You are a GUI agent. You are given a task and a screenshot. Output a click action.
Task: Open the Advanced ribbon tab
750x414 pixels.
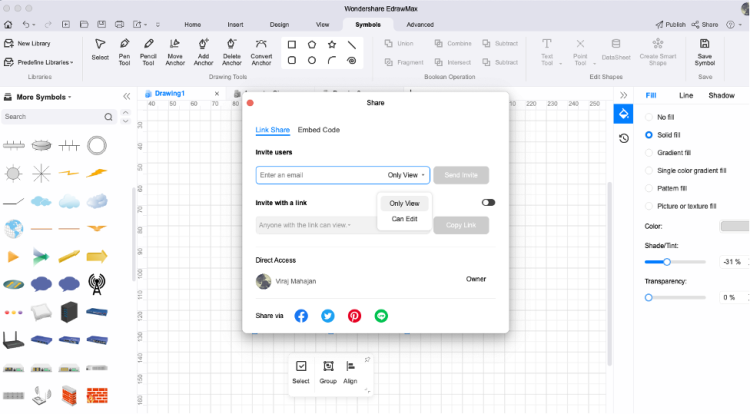coord(420,25)
